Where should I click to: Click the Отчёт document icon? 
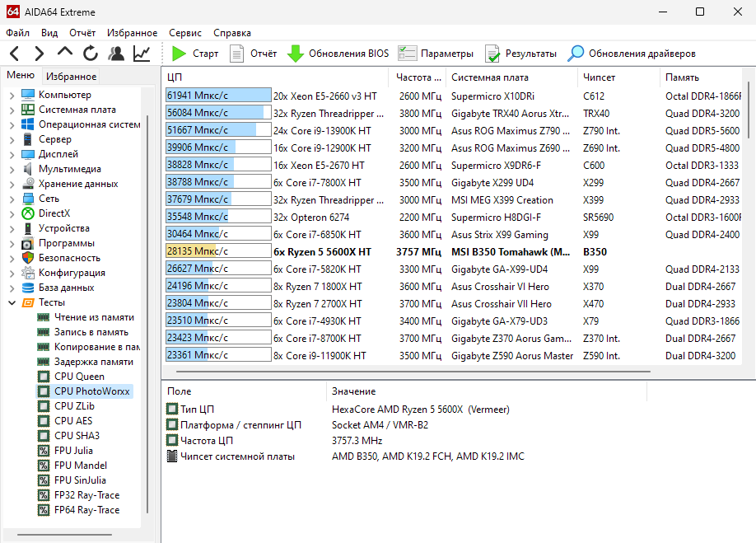(236, 54)
